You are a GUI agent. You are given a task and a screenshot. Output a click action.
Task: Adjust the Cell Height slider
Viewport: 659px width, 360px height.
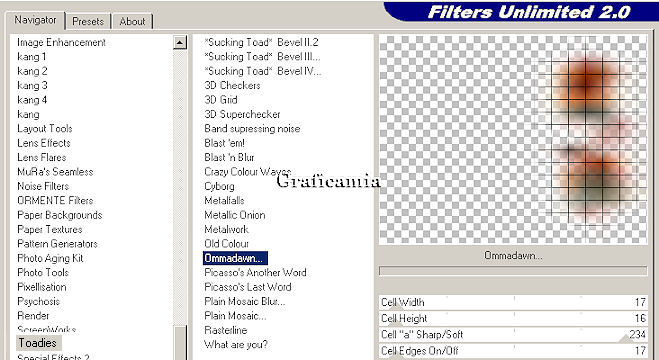tap(513, 318)
